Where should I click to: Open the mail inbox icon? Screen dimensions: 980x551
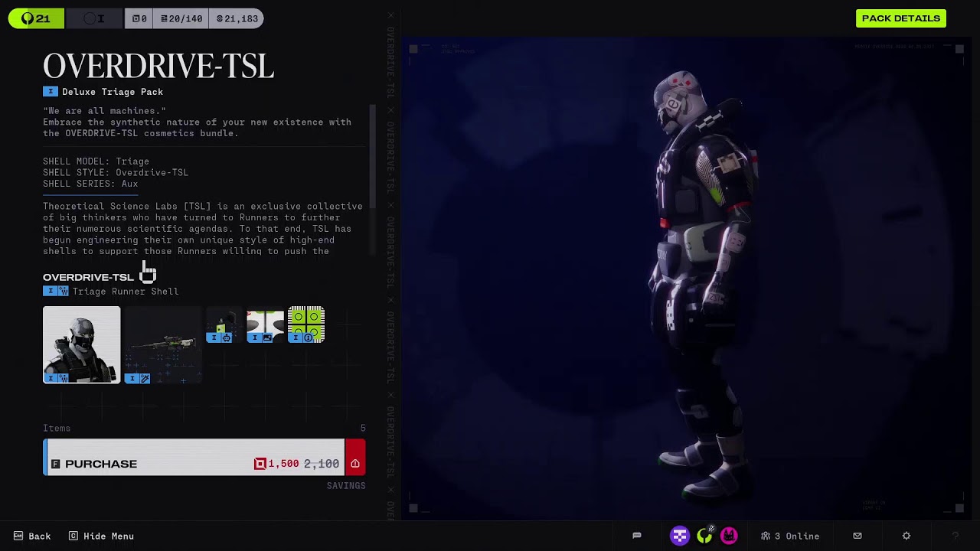[x=857, y=536]
